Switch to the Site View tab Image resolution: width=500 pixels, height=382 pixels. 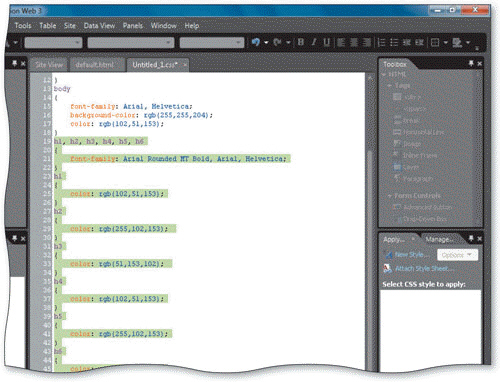pos(49,65)
